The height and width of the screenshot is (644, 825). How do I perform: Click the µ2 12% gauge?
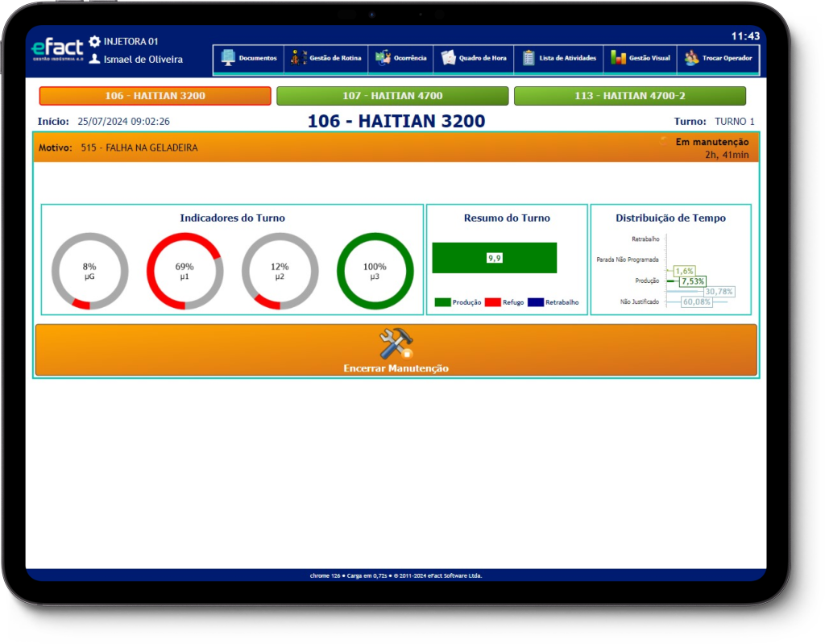pyautogui.click(x=280, y=271)
